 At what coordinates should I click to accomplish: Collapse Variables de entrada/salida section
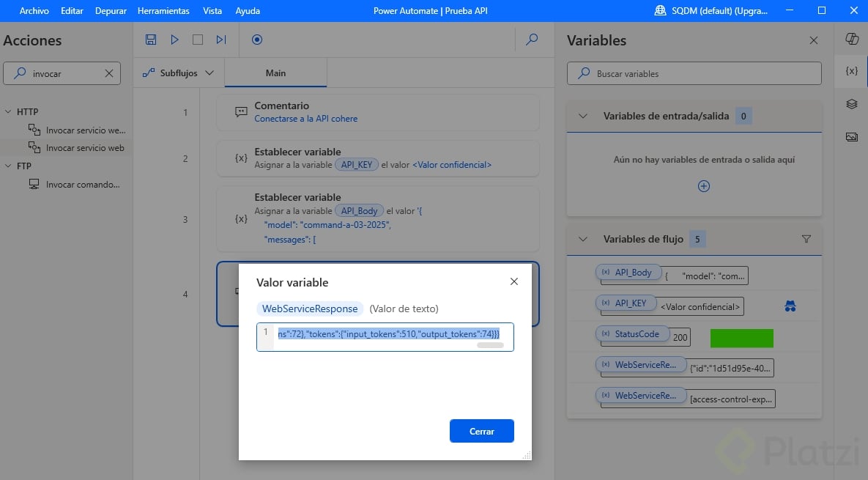coord(583,117)
